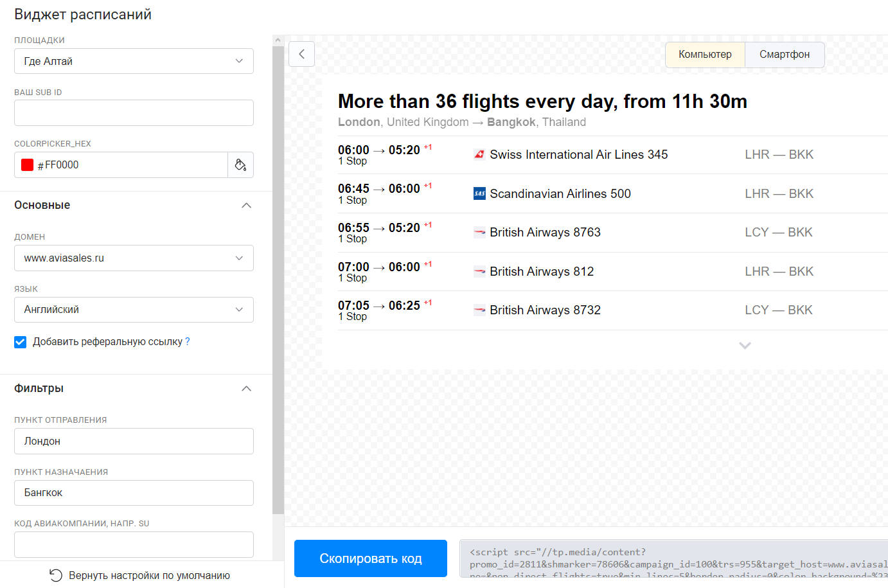Click the back arrow button above preview
This screenshot has height=588, width=888.
301,54
